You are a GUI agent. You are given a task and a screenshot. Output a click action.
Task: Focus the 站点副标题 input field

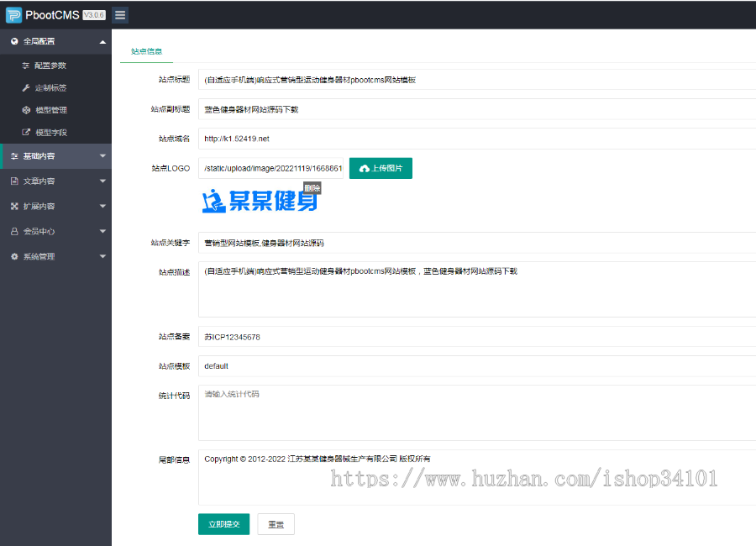[477, 109]
